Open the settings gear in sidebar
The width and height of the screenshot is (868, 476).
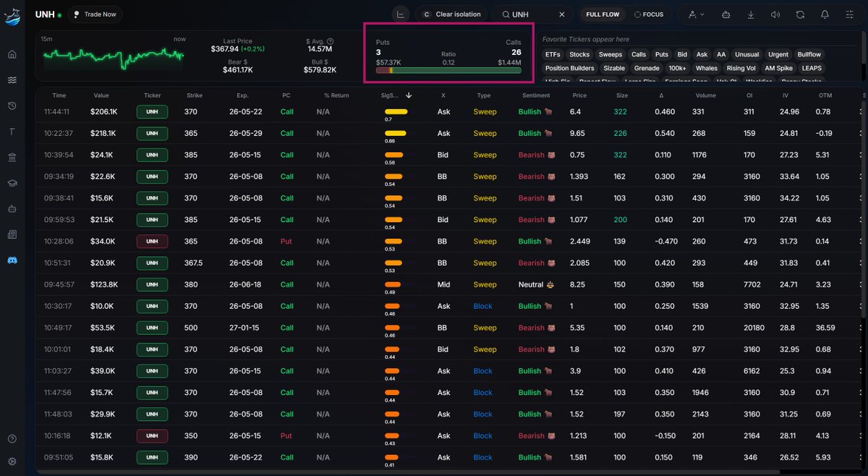[x=12, y=461]
